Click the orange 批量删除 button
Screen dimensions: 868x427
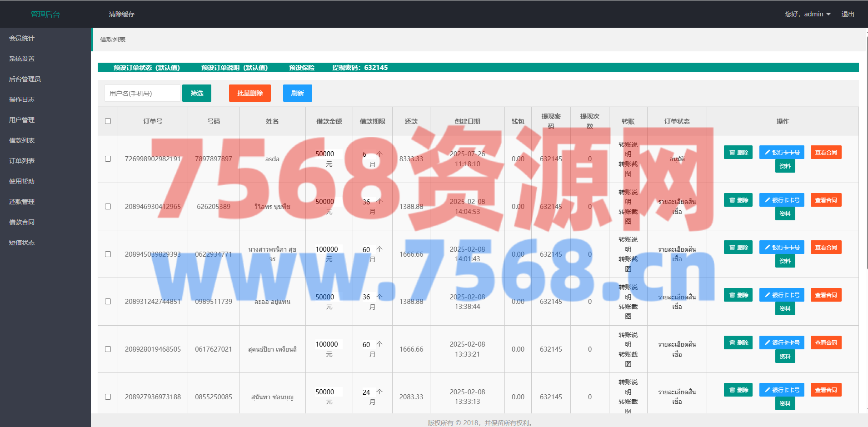249,93
